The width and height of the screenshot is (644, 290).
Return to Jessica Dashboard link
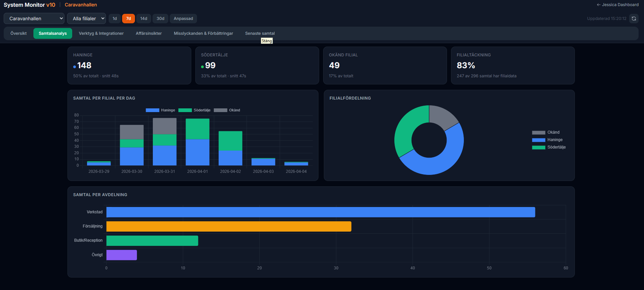(x=617, y=5)
